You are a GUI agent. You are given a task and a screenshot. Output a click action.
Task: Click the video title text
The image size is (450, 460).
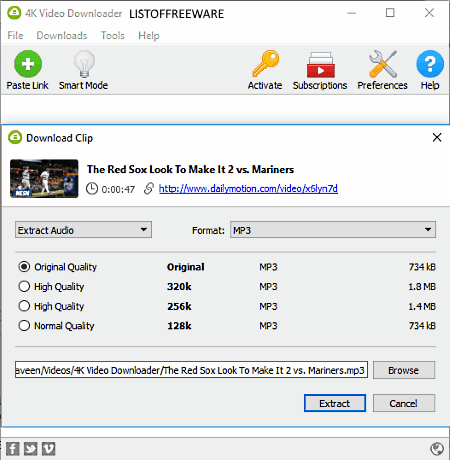click(x=190, y=169)
